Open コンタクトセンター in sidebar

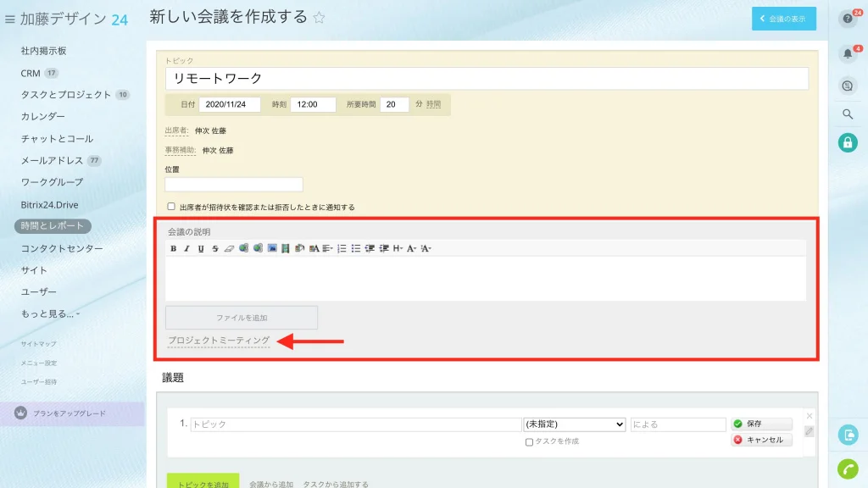[62, 248]
